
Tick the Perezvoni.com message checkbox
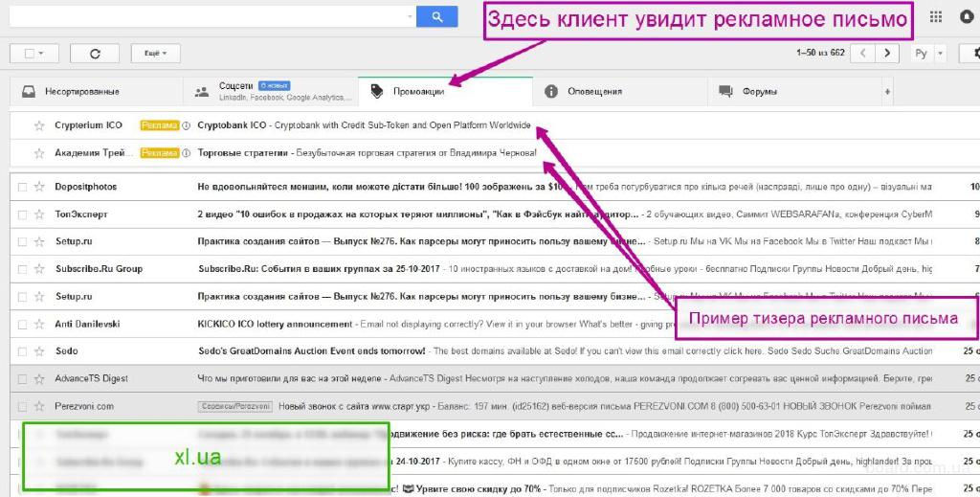tap(23, 406)
